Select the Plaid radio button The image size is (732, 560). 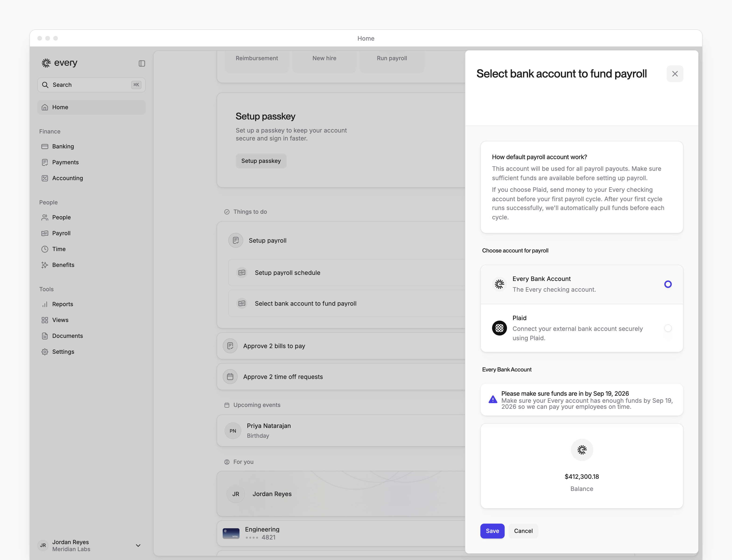point(668,328)
